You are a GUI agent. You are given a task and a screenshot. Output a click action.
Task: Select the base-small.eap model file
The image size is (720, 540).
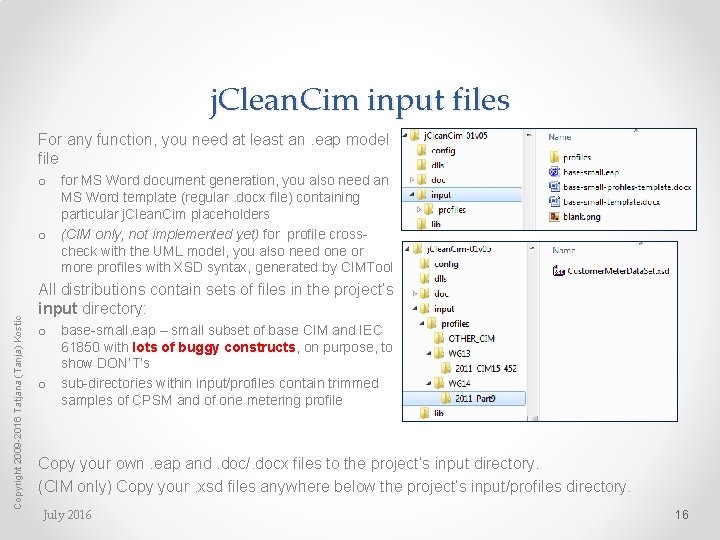[x=584, y=172]
